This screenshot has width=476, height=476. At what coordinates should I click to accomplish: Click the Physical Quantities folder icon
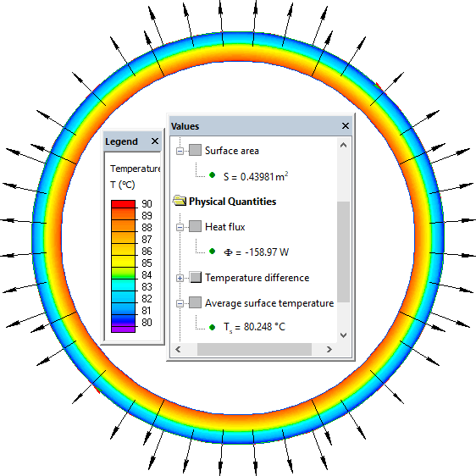180,201
